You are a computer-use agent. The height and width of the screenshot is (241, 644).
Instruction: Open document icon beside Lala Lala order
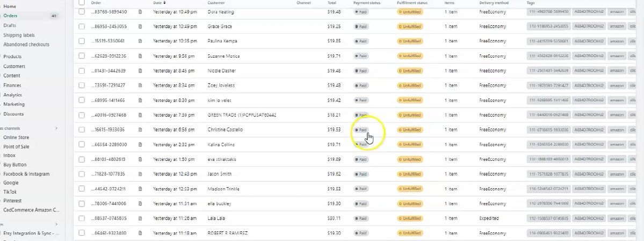pyautogui.click(x=140, y=218)
